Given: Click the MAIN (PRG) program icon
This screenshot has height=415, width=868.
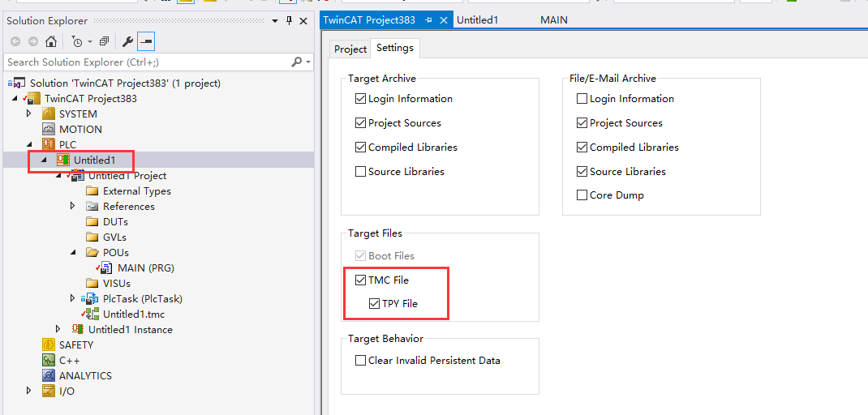Looking at the screenshot, I should tap(105, 267).
